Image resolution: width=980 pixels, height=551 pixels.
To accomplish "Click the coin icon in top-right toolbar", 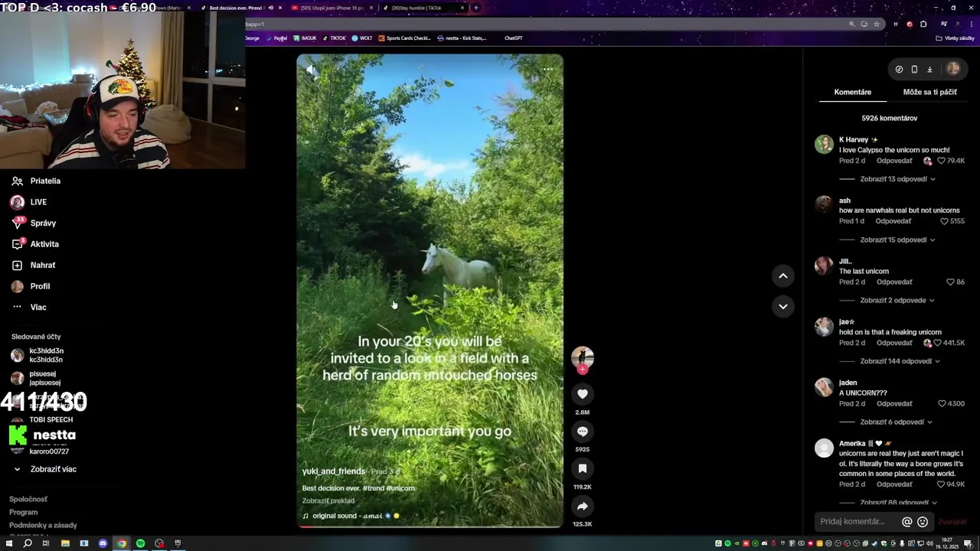I will (x=899, y=69).
